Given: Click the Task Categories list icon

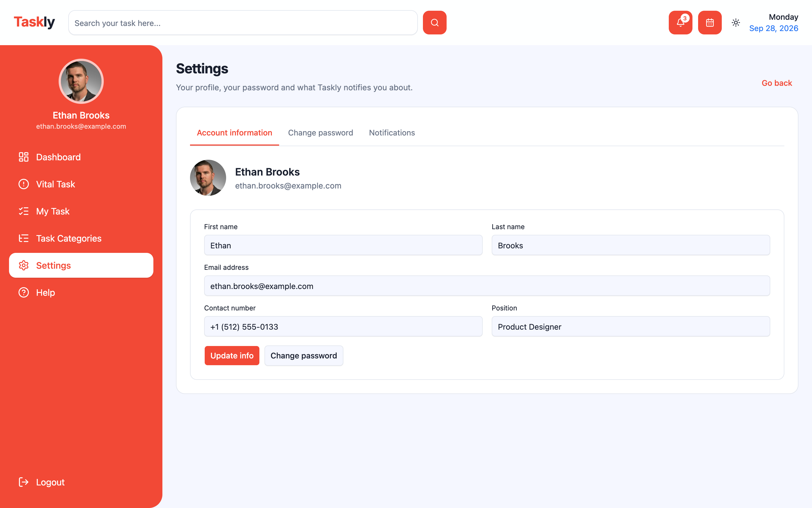Looking at the screenshot, I should [23, 238].
